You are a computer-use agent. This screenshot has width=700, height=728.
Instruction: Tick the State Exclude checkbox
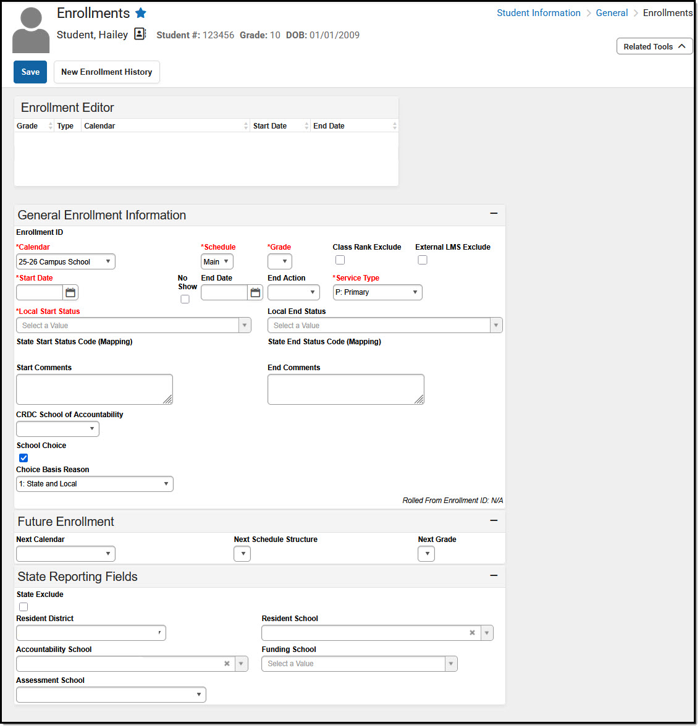23,607
